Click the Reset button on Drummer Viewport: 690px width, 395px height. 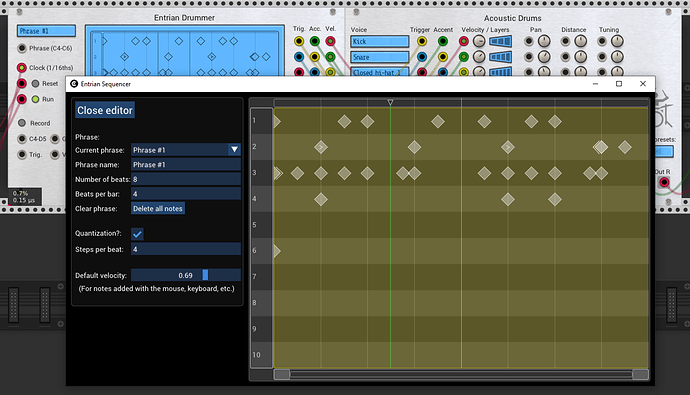(36, 84)
